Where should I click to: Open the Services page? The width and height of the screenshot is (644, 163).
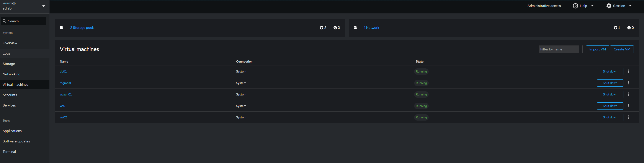(25, 105)
